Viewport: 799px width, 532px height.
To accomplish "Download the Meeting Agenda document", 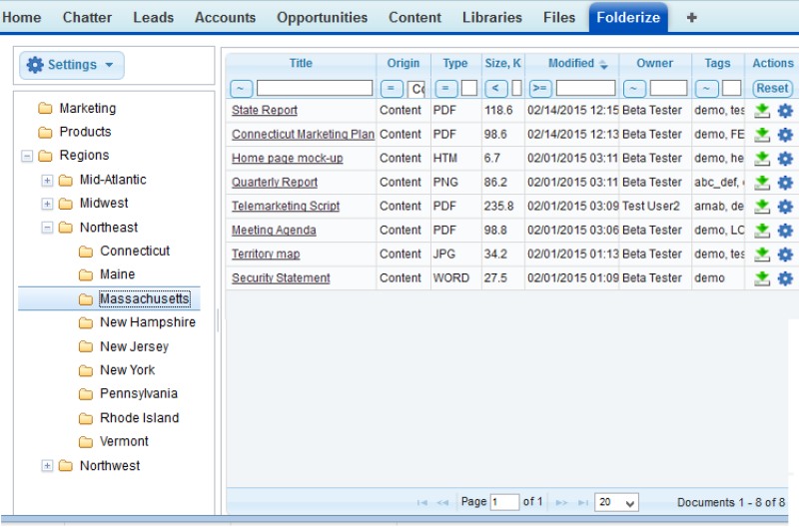I will 762,231.
